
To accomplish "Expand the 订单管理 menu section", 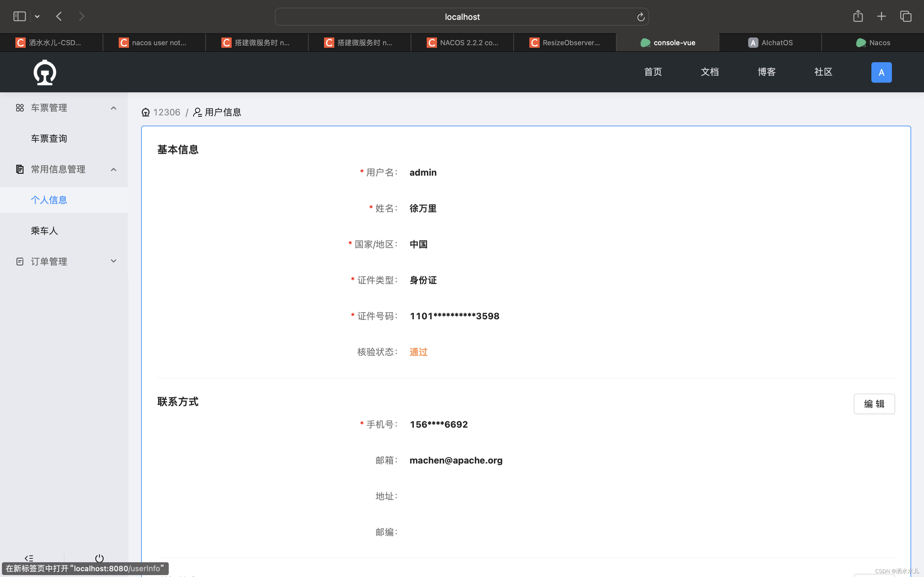I will tap(113, 261).
